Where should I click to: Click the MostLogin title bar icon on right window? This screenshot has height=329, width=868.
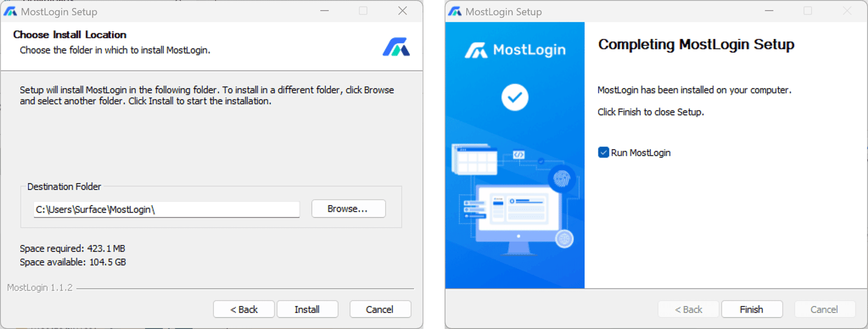click(x=455, y=11)
